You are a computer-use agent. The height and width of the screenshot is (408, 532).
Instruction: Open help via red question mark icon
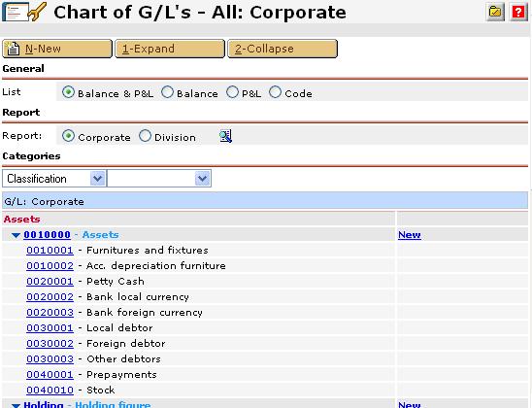518,13
